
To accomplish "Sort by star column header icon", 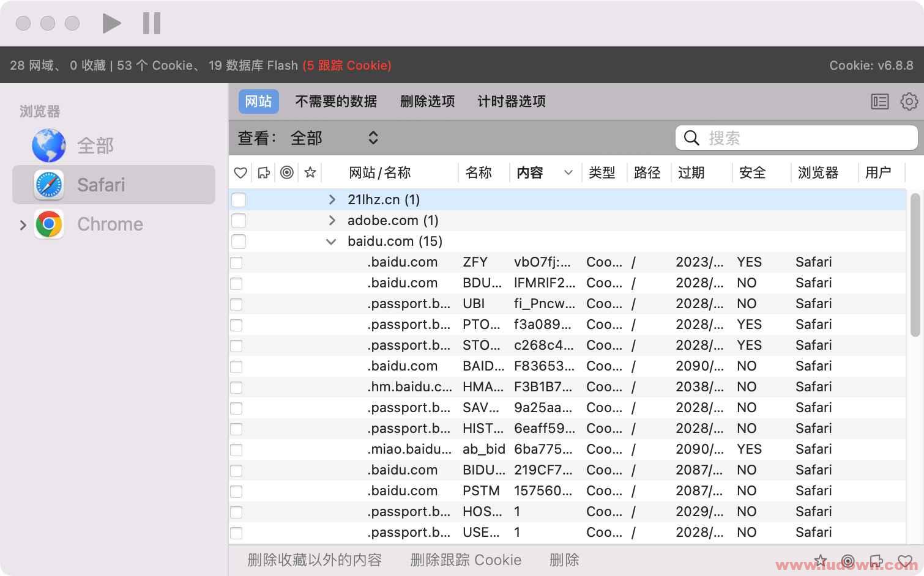I will (x=310, y=172).
